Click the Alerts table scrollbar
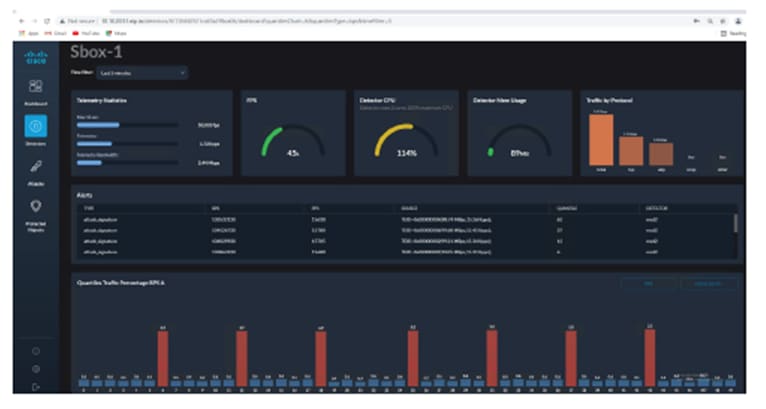This screenshot has height=409, width=766. 736,223
